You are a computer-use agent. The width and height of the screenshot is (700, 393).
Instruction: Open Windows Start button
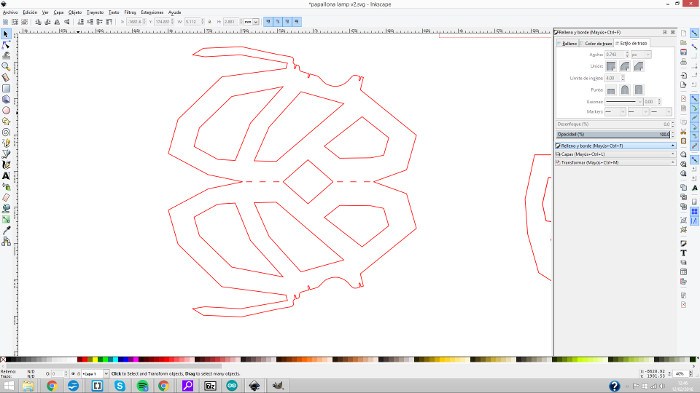pyautogui.click(x=8, y=386)
